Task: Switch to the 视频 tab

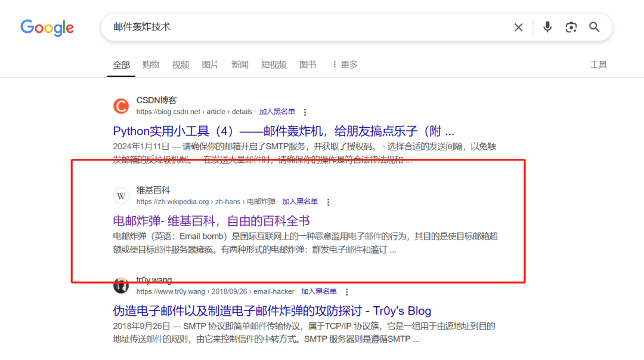Action: tap(180, 64)
